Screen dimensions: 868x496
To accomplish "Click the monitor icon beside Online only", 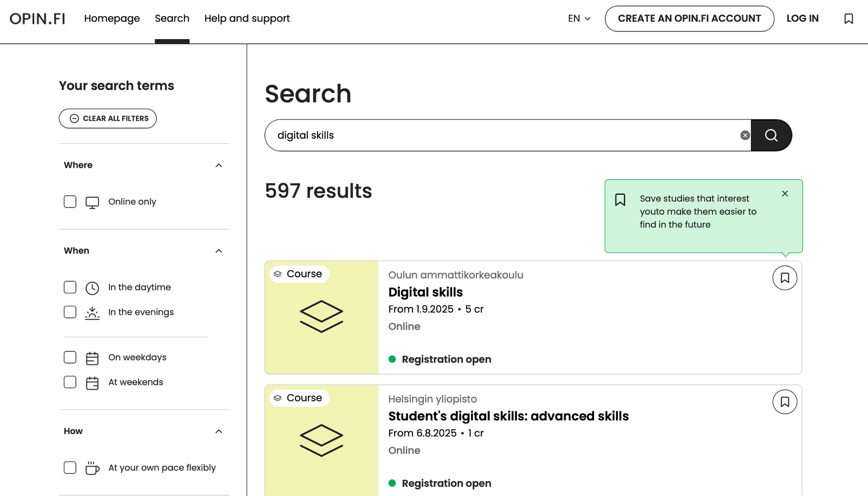I will coord(92,202).
